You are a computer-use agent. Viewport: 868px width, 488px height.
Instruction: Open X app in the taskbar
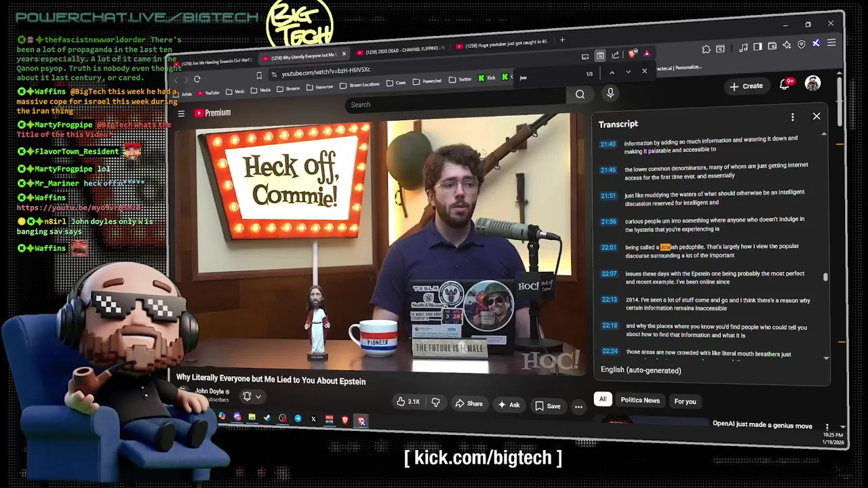tap(313, 420)
